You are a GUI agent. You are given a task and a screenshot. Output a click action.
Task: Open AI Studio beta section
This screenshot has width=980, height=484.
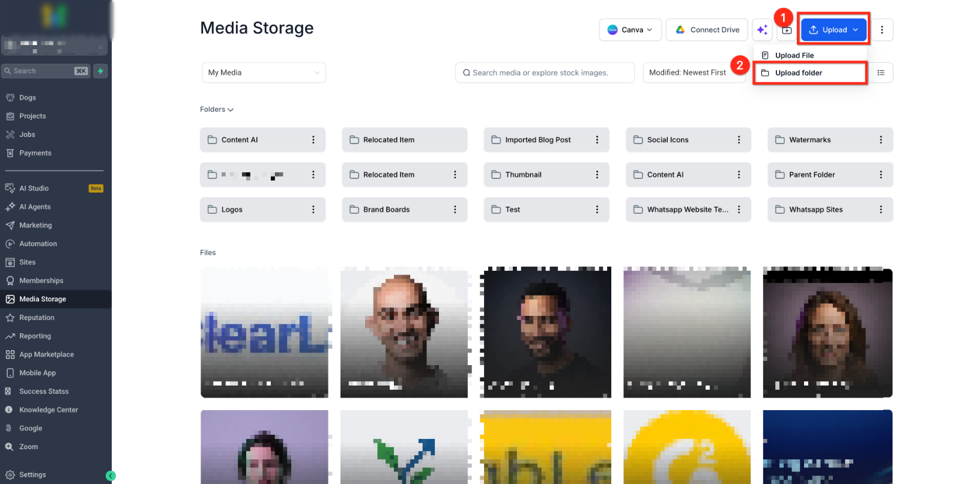[x=56, y=189]
